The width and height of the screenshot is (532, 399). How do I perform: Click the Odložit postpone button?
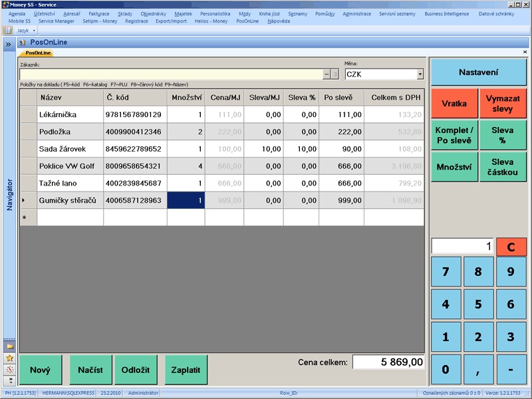point(136,370)
